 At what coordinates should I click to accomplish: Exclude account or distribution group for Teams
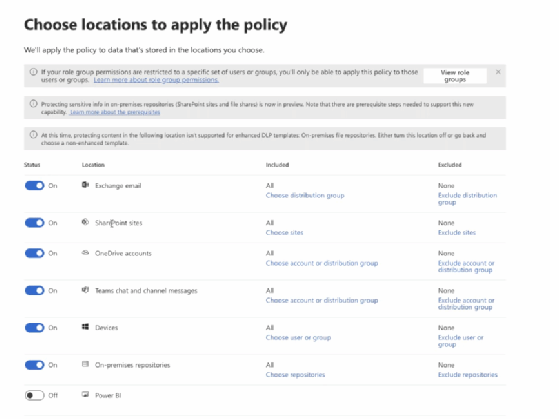pos(466,304)
